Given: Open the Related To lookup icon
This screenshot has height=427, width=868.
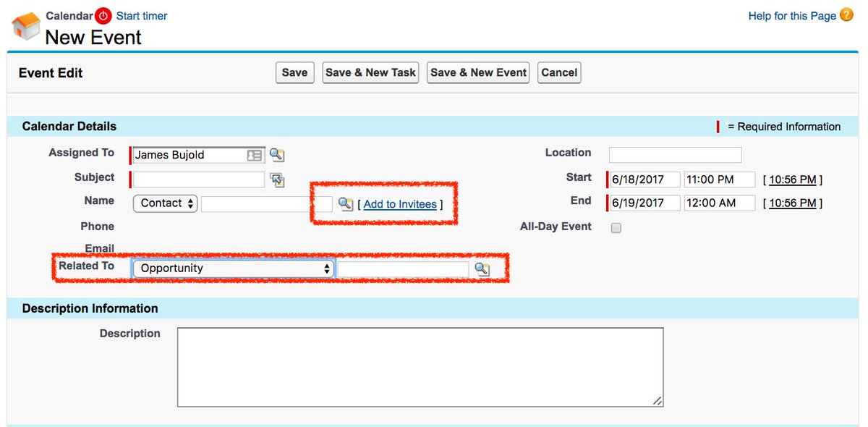Looking at the screenshot, I should [482, 269].
